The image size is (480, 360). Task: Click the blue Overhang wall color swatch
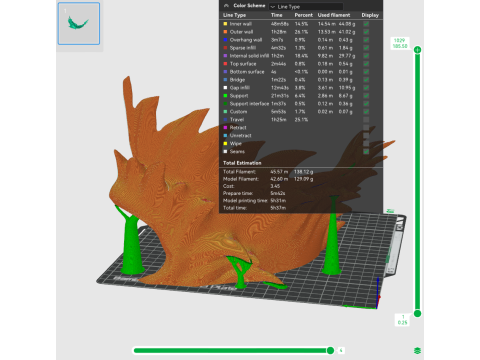coord(225,40)
